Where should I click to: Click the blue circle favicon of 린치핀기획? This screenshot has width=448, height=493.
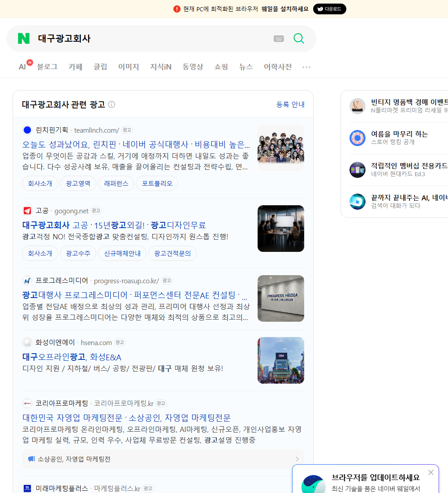(27, 130)
